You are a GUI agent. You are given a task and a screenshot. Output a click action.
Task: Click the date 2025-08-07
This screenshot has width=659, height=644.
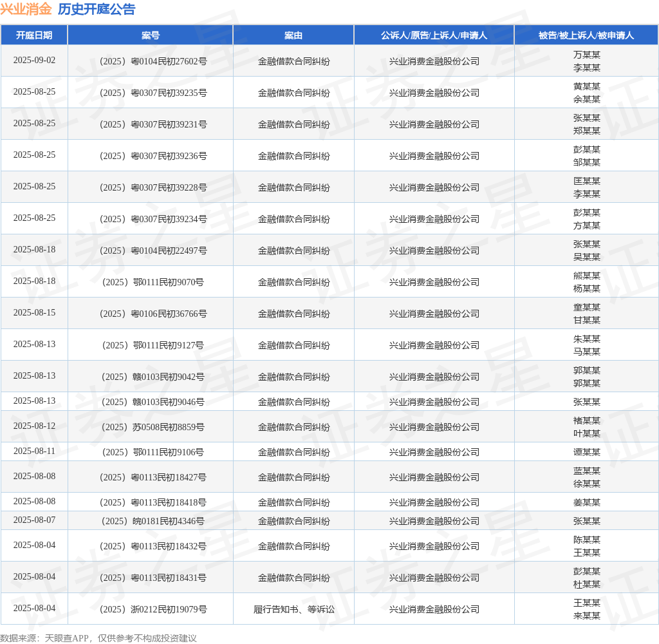click(34, 520)
